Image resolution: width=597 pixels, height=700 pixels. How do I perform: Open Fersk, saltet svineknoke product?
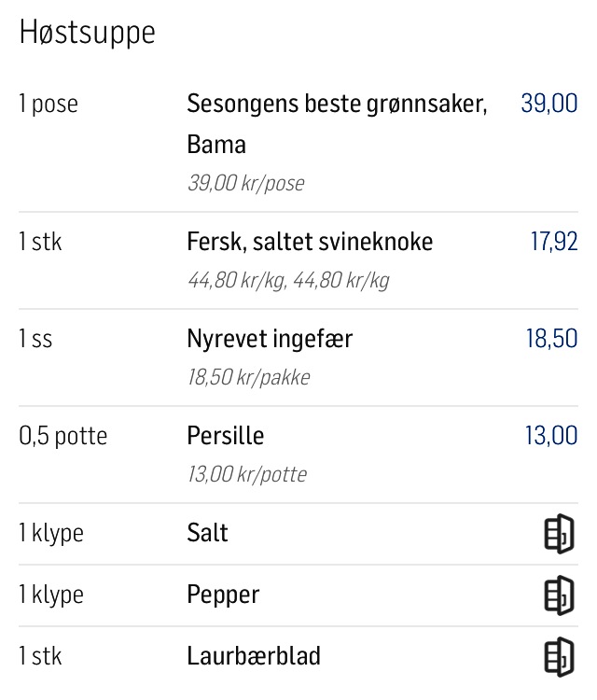[x=310, y=243]
